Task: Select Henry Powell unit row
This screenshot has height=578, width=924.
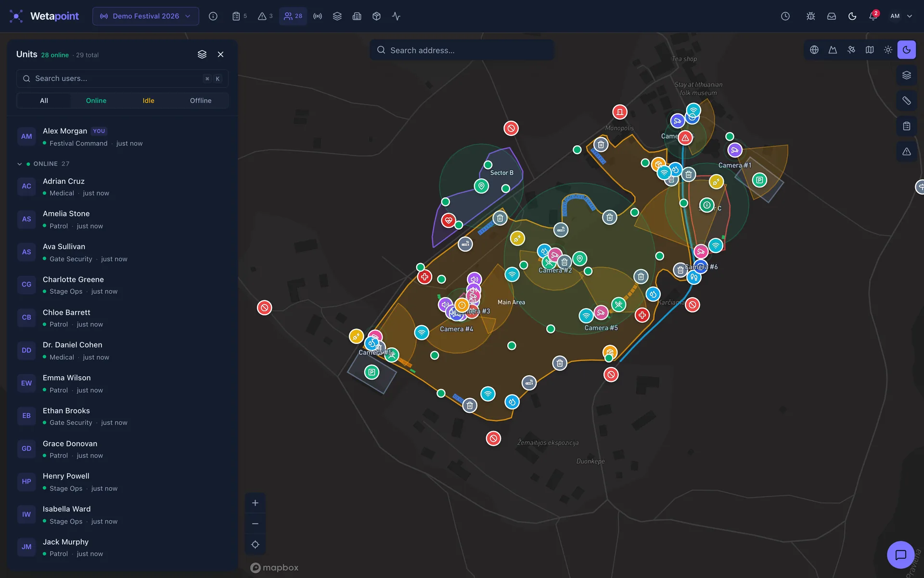Action: tap(122, 482)
